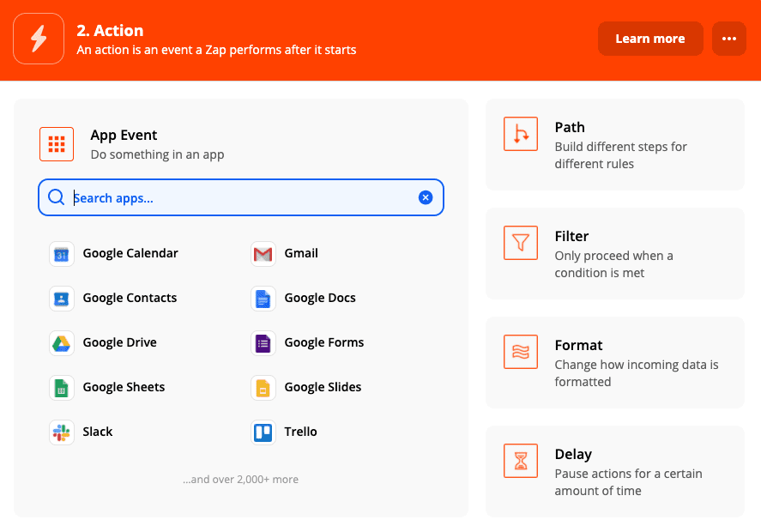The height and width of the screenshot is (532, 761).
Task: Select the Format title text
Action: point(578,345)
